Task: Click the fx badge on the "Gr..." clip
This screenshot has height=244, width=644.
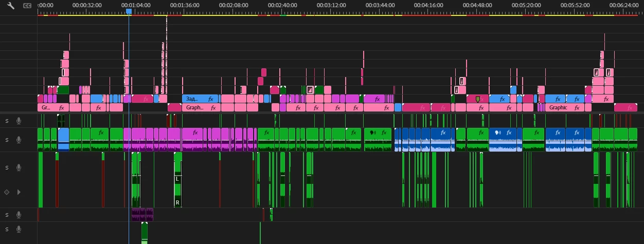Action: pyautogui.click(x=61, y=108)
